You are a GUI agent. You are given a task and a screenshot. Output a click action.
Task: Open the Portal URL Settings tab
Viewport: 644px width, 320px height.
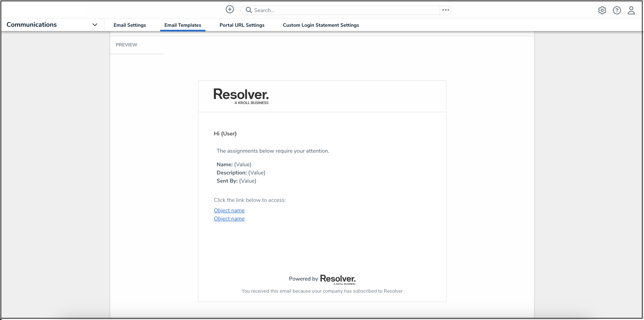[x=242, y=25]
